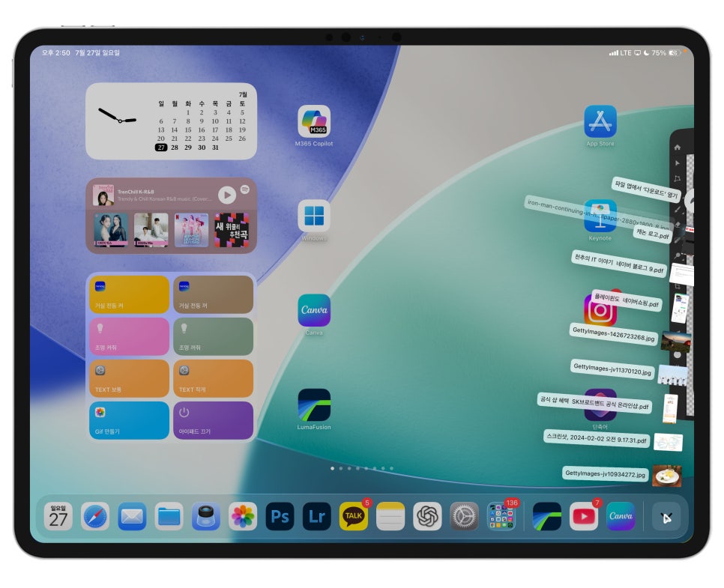The image size is (724, 588).
Task: Run the green 조명 꺼줘 shortcut
Action: click(x=214, y=336)
